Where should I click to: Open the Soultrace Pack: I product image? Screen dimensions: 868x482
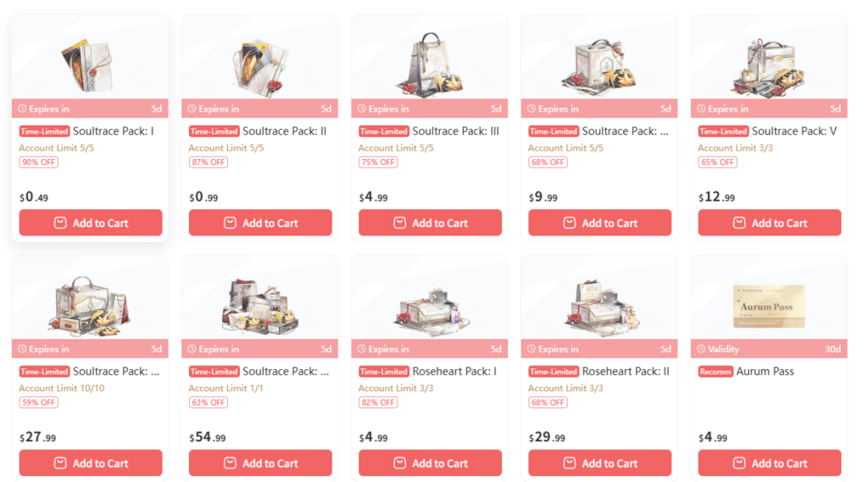coord(90,65)
